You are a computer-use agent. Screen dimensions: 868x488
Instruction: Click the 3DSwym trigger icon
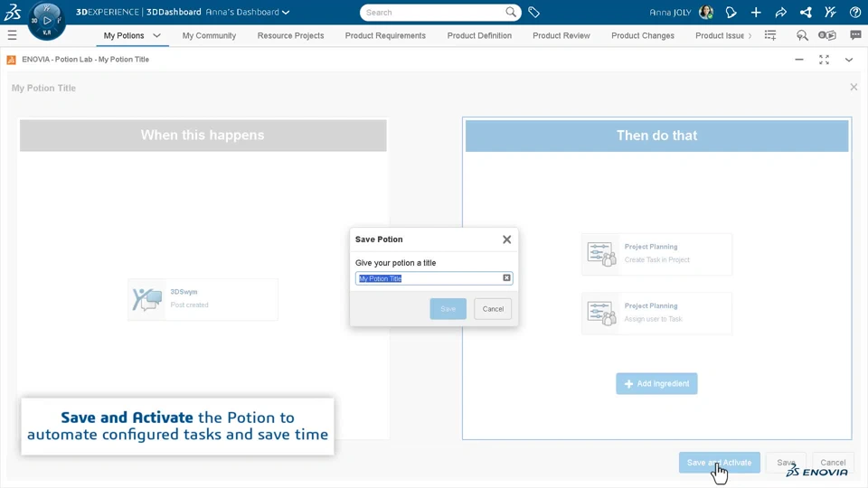[x=146, y=300]
